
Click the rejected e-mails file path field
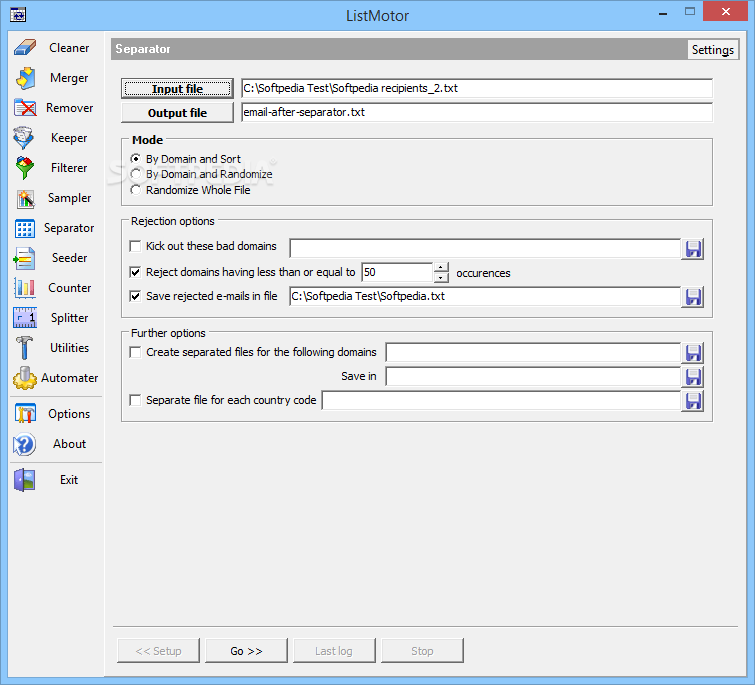485,297
